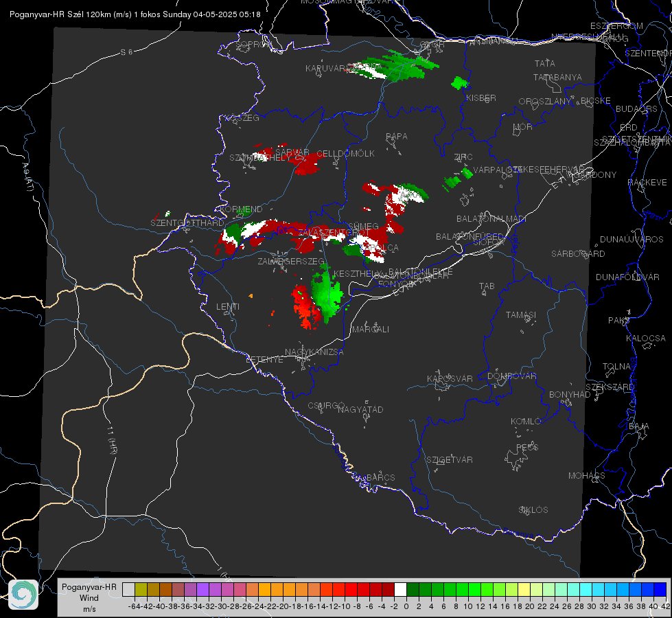Click the 'S 6' road label
Screen dimensions: 672x618
[x=126, y=52]
